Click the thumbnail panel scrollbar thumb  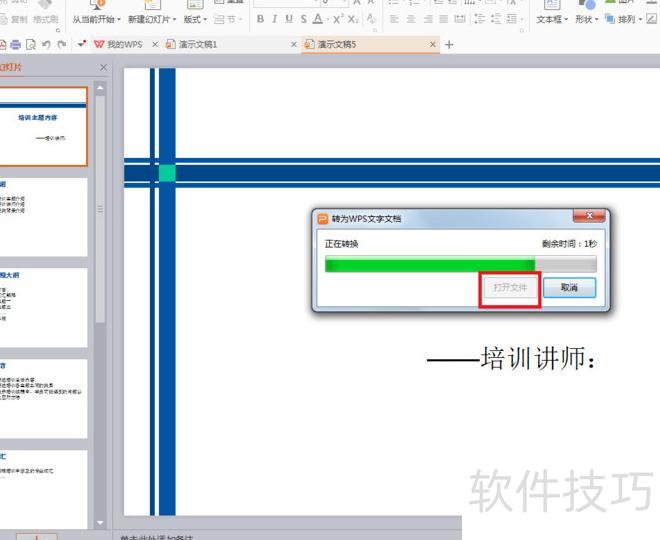pos(100,209)
